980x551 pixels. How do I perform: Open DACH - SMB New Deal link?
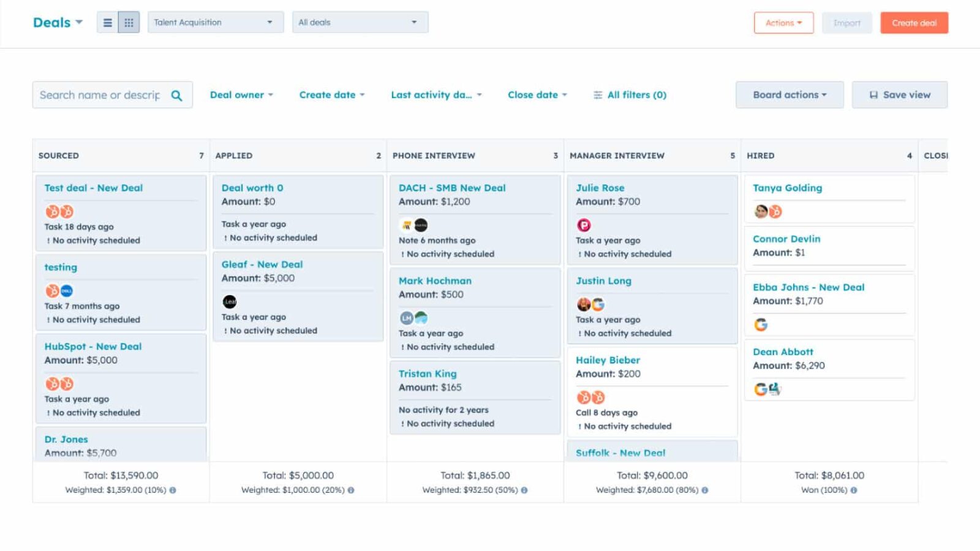(x=452, y=188)
